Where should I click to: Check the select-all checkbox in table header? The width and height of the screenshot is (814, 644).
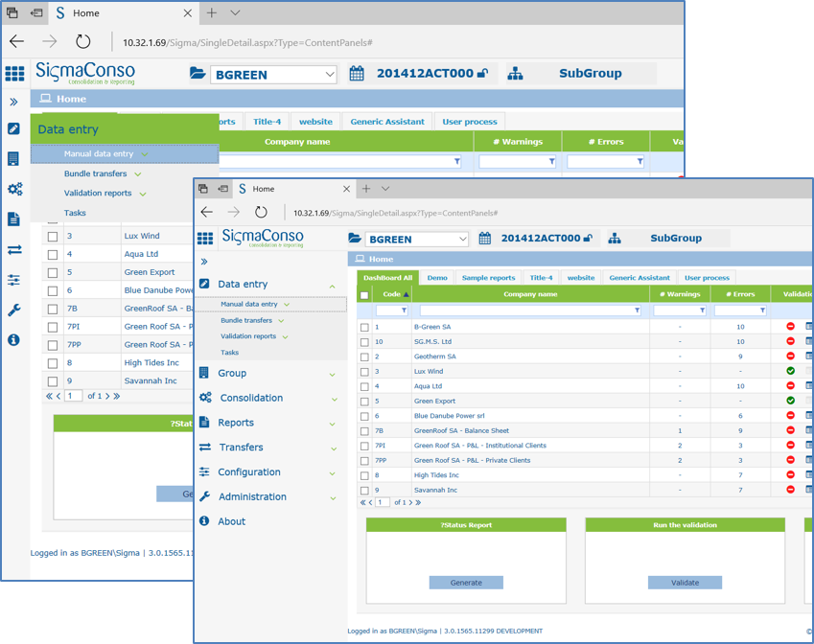[x=362, y=294]
